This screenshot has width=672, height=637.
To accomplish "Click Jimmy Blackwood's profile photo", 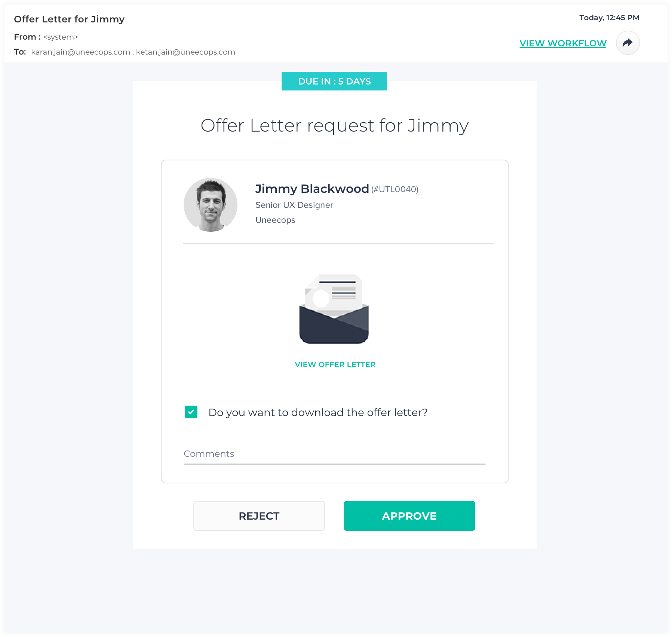I will 211,204.
